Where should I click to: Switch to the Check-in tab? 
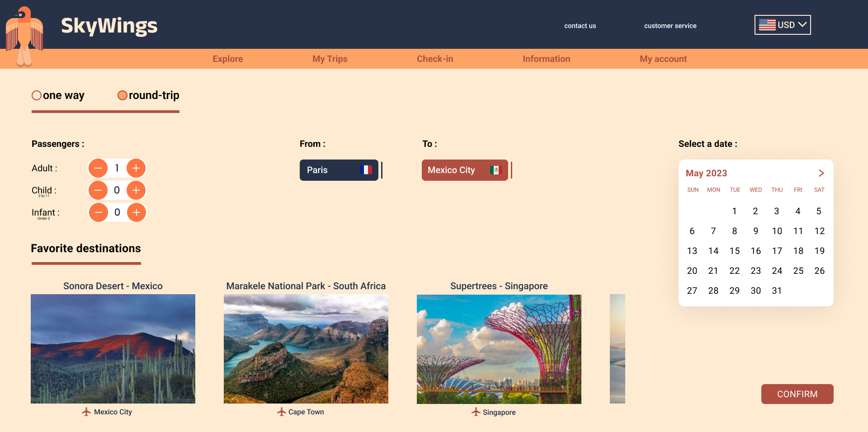point(435,59)
